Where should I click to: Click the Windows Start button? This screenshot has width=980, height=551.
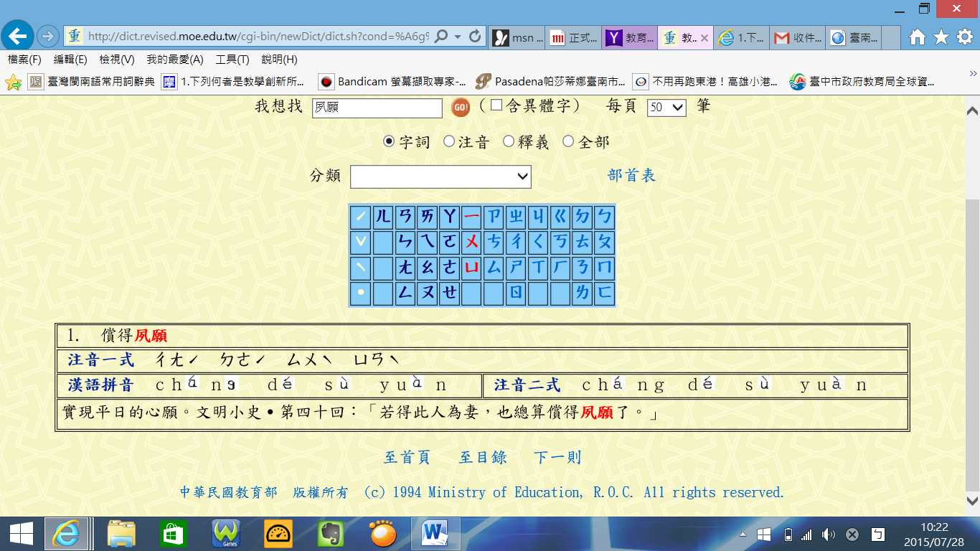21,533
